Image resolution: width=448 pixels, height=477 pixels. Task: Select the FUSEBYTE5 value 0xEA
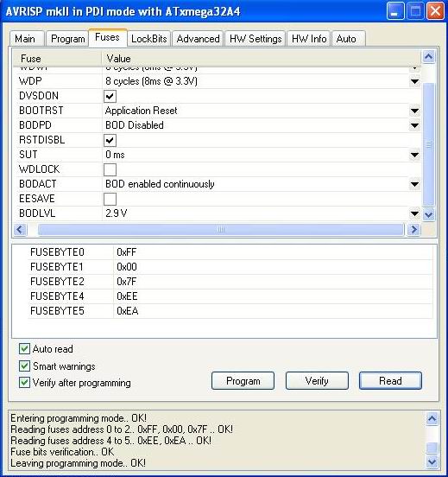(128, 311)
